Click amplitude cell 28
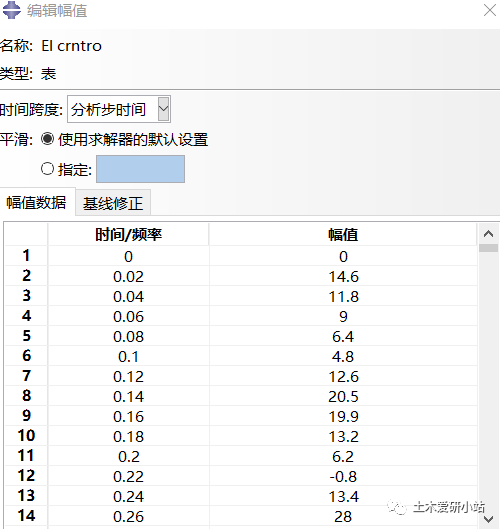Viewport: 500px width, 529px height. pyautogui.click(x=343, y=516)
